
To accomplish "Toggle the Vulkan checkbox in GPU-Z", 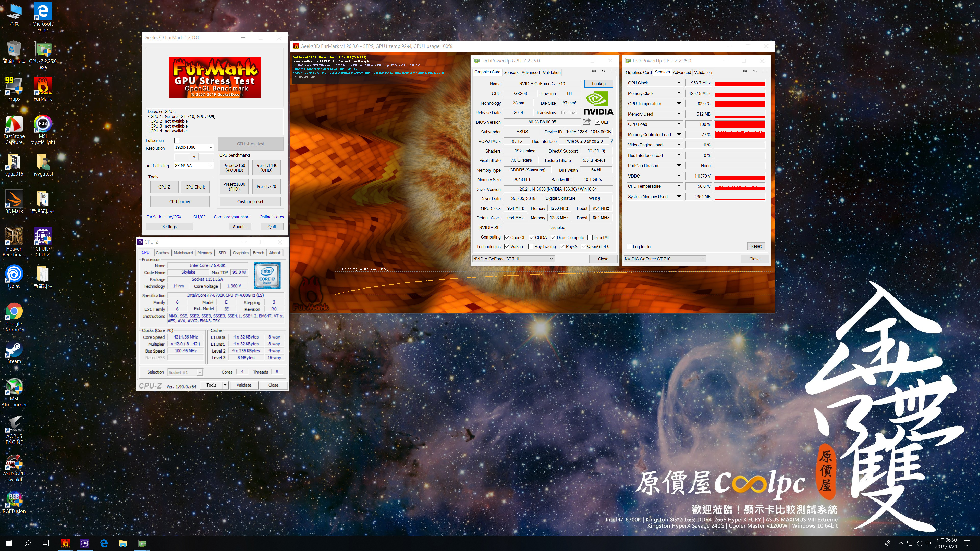I will pyautogui.click(x=507, y=246).
